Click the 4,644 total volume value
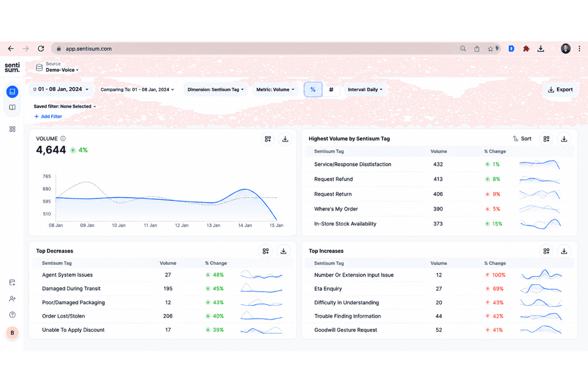Viewport: 588px width, 392px height. (51, 150)
